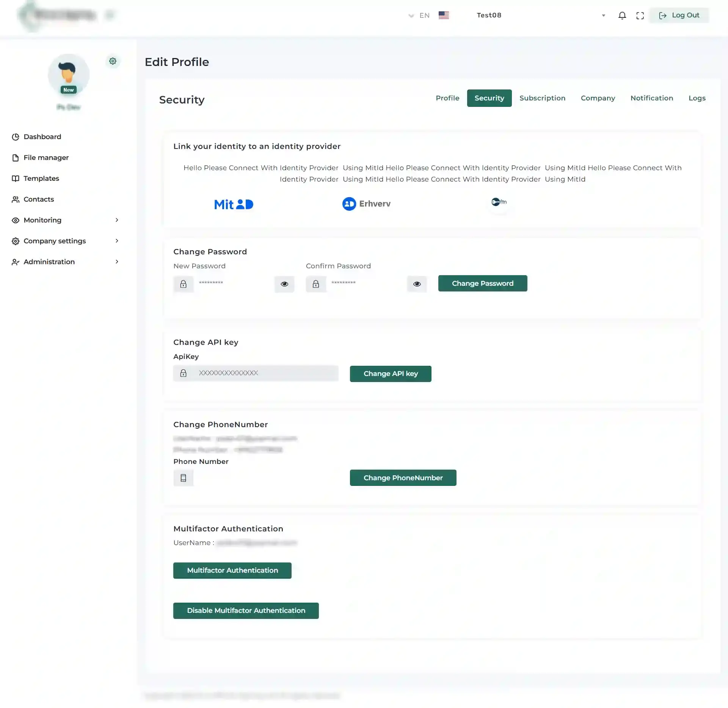Click the notification bell icon
The image size is (728, 708).
(622, 16)
